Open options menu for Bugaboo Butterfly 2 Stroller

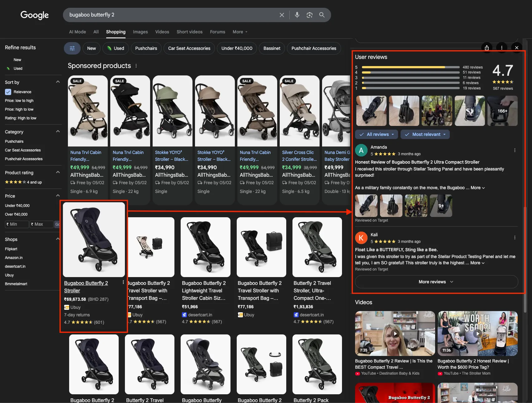coord(123,282)
